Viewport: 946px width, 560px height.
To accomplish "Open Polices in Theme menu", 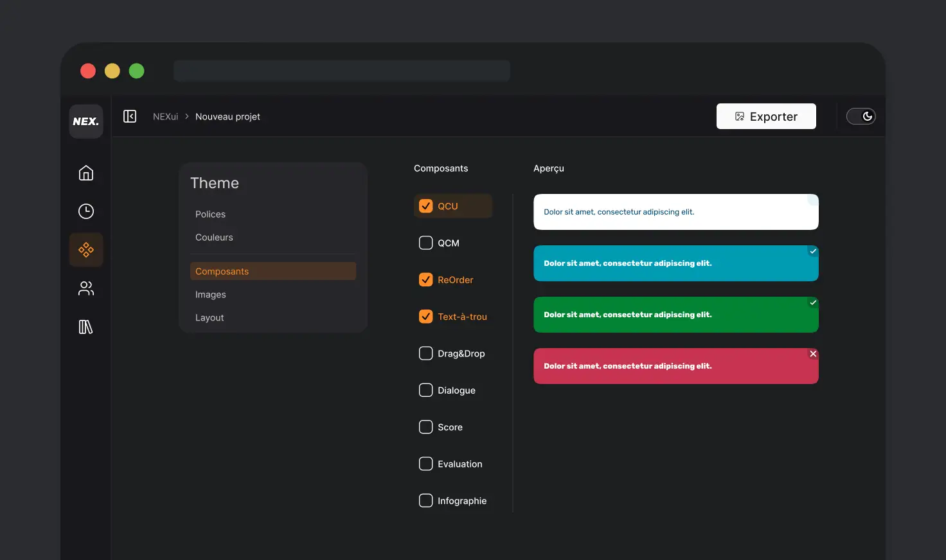I will [210, 214].
